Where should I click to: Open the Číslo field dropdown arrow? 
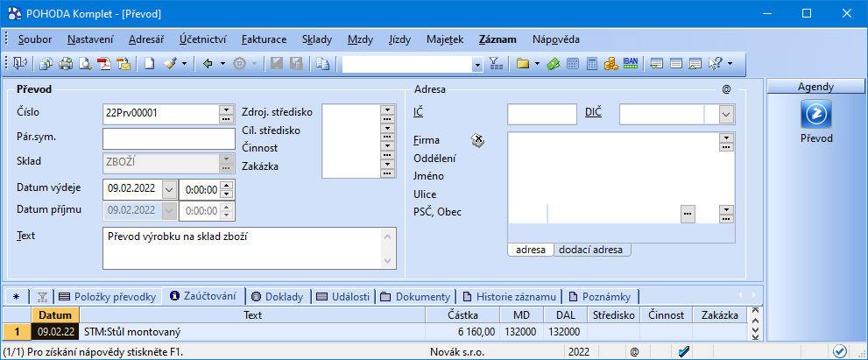(x=225, y=109)
